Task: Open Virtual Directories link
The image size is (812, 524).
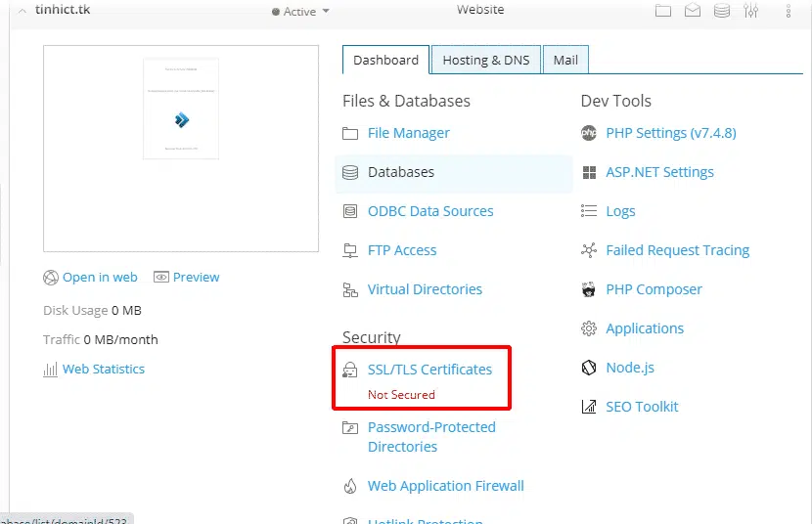Action: [x=425, y=289]
